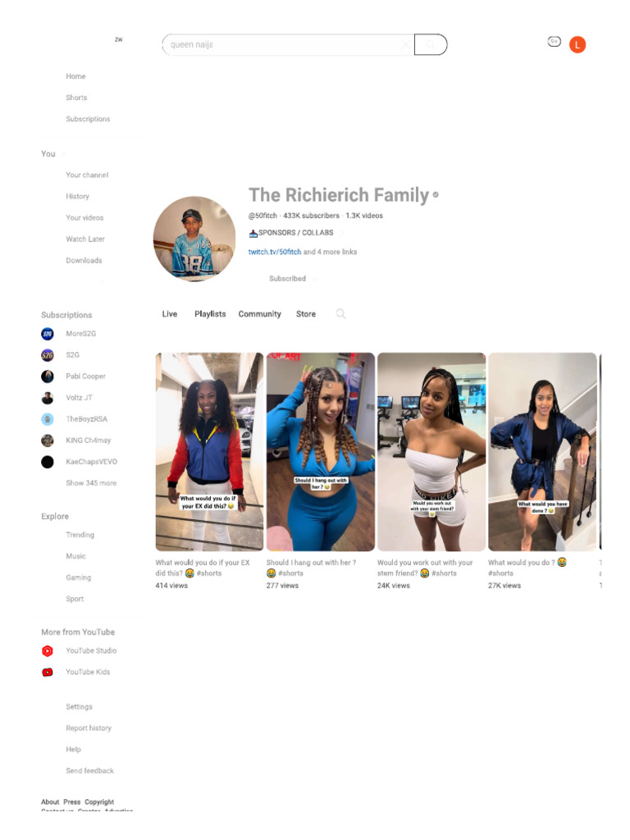Open the Pabi Cooper subscription avatar
The height and width of the screenshot is (840, 630).
tap(48, 377)
